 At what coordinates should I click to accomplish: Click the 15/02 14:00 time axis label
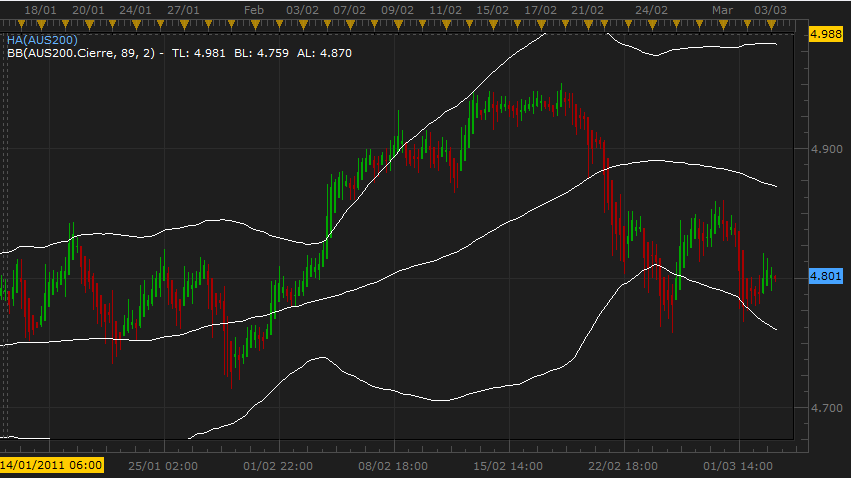coord(508,466)
